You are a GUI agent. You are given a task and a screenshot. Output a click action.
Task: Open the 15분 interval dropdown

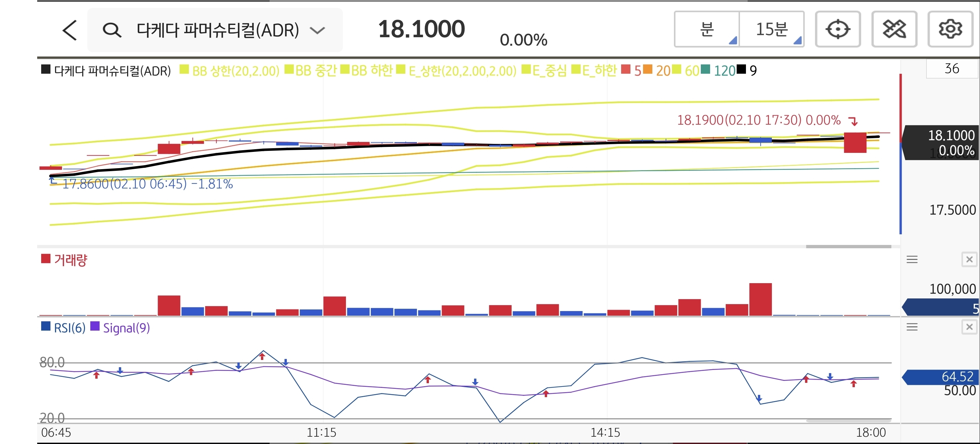772,29
